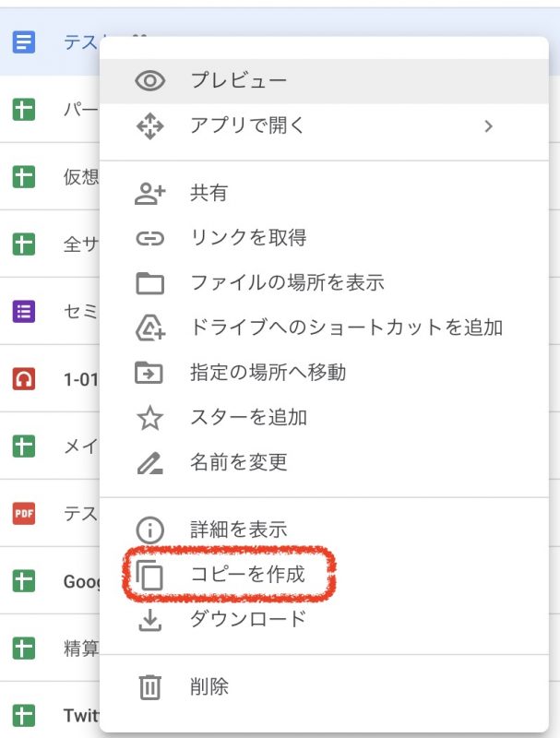Click the chain link icon for リンクを取得

point(149,239)
